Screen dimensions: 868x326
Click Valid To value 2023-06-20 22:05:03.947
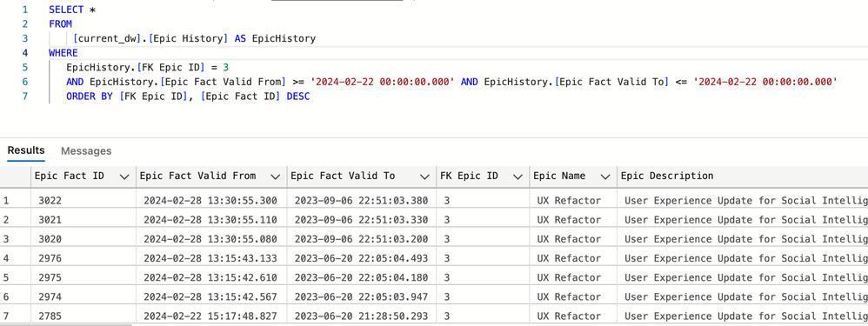click(x=361, y=296)
